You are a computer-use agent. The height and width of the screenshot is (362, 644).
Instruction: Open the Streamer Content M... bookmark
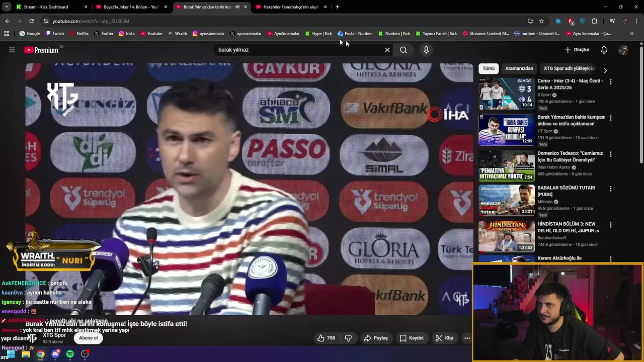[485, 34]
